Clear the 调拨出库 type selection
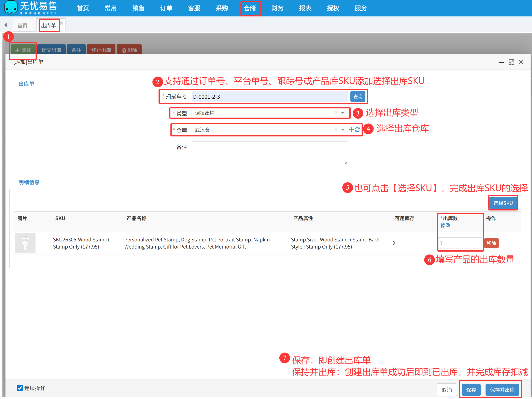 (x=336, y=113)
